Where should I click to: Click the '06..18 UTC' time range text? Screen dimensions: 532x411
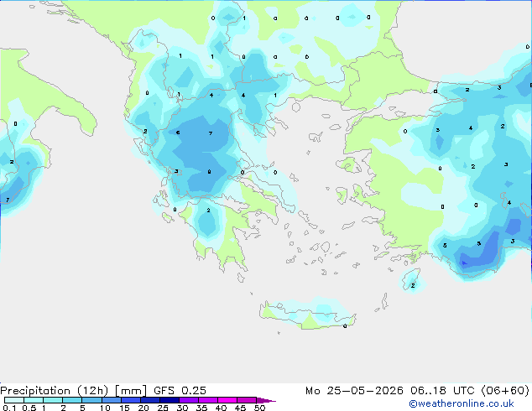442,391
